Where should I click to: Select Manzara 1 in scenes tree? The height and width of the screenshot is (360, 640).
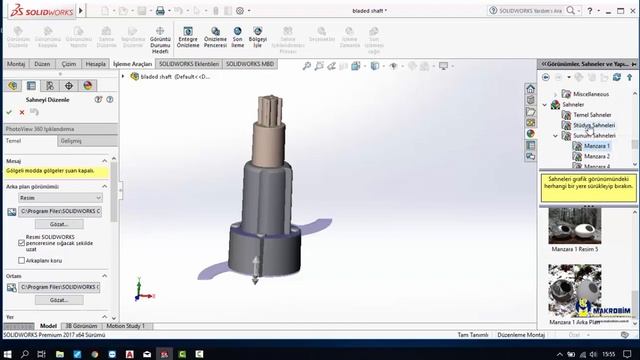(x=597, y=146)
